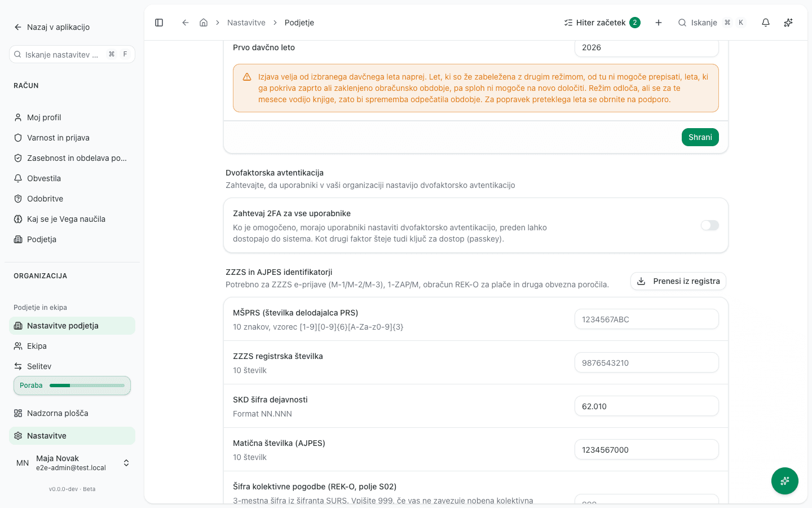Click the ZZZS registrska številka field
Image resolution: width=812 pixels, height=508 pixels.
click(x=647, y=363)
